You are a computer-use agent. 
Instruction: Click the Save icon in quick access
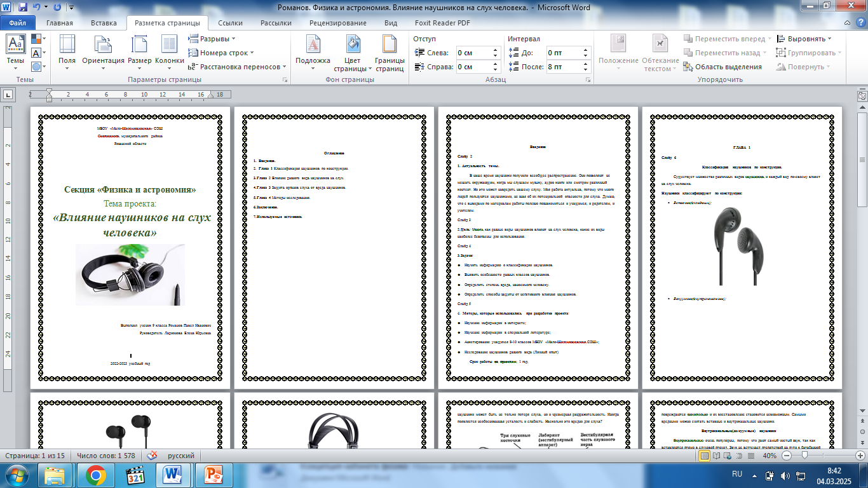[23, 8]
